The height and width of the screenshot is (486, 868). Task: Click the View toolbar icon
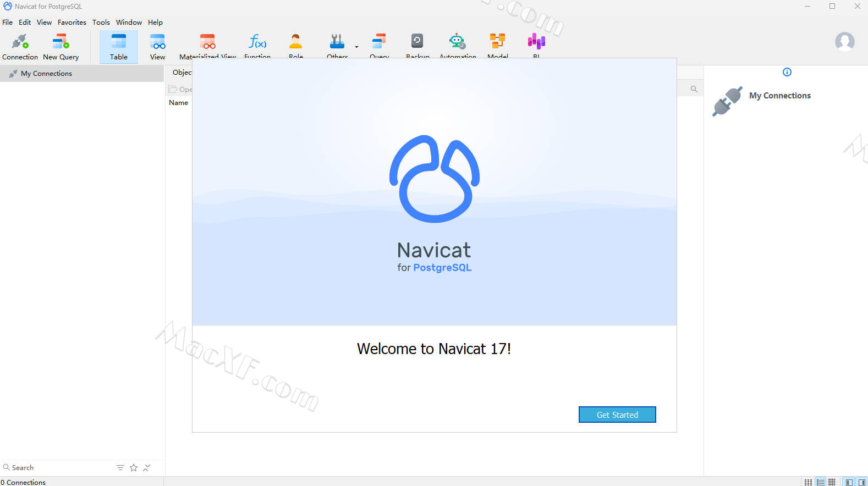pos(157,46)
